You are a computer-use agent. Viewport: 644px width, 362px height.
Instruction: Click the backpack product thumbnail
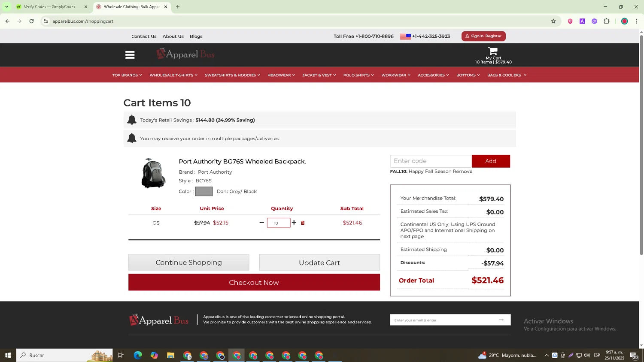click(153, 173)
